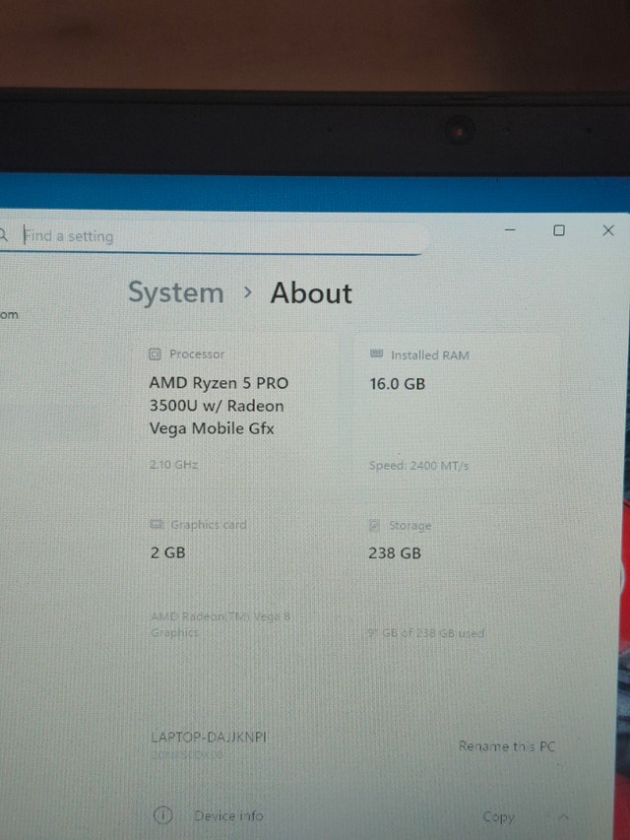This screenshot has height=840, width=630.
Task: Close the Settings window
Action: [608, 230]
